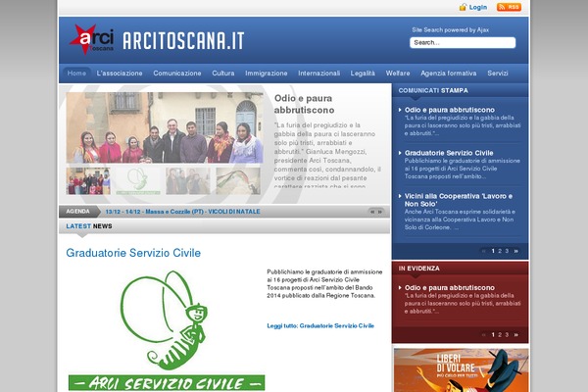Open the Legalità menu
Screen dimensions: 588x392
click(x=363, y=73)
